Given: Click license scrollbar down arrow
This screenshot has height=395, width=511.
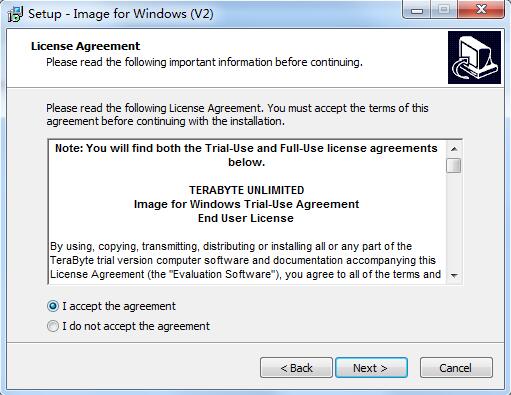Looking at the screenshot, I should [x=454, y=275].
